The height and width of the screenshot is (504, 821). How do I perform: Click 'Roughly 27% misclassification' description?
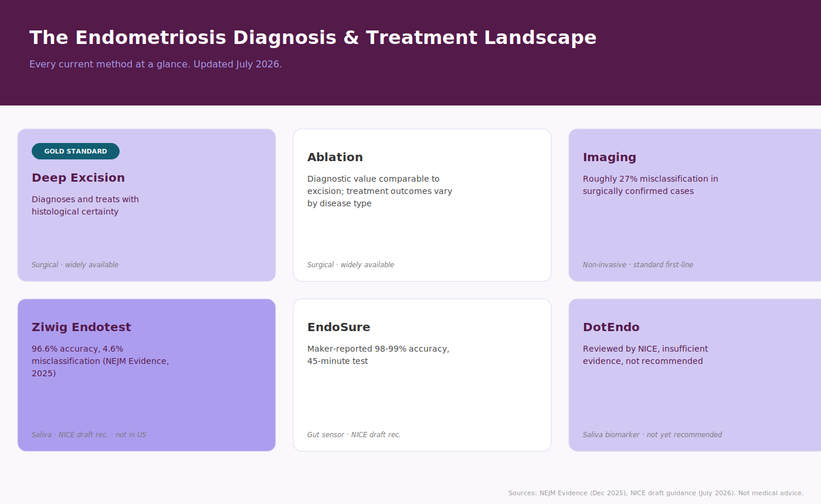(650, 185)
